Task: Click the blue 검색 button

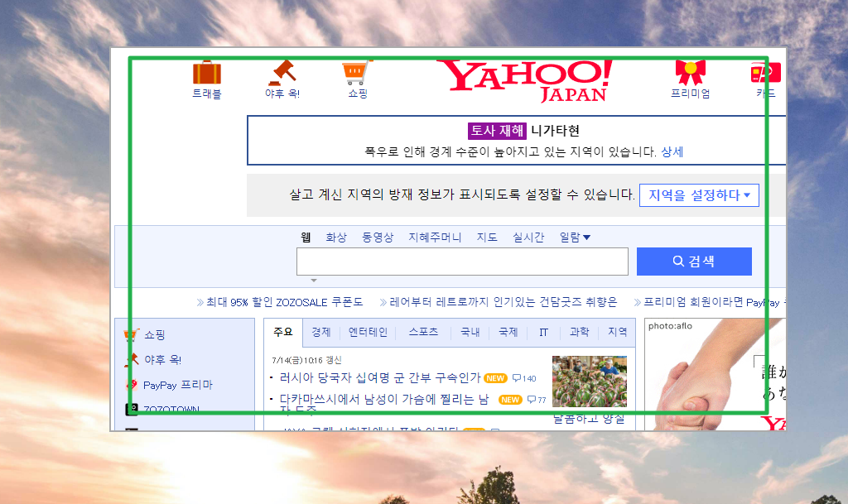Action: 694,262
